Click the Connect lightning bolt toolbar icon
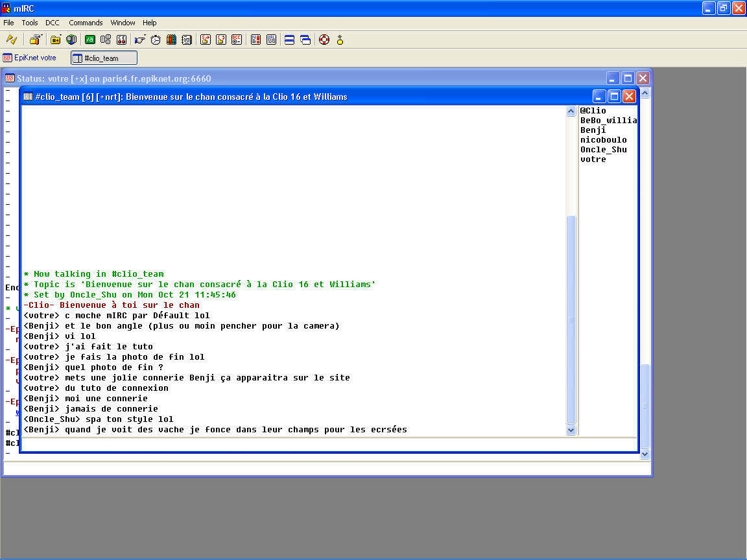The image size is (747, 560). tap(12, 40)
